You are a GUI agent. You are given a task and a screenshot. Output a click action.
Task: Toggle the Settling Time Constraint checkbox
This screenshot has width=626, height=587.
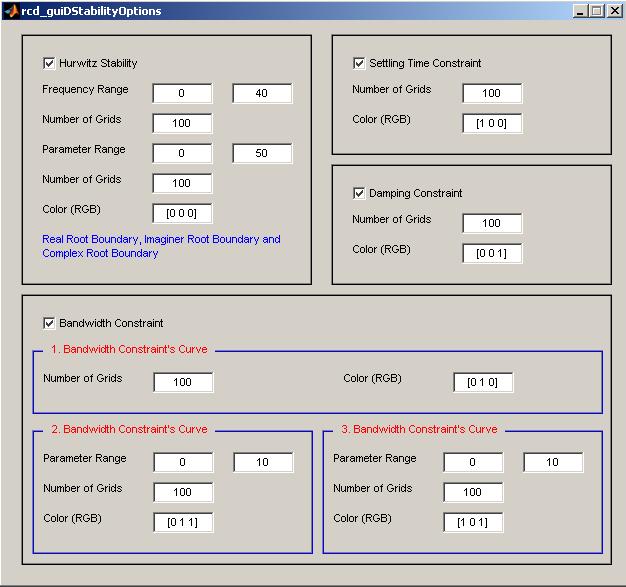point(359,63)
